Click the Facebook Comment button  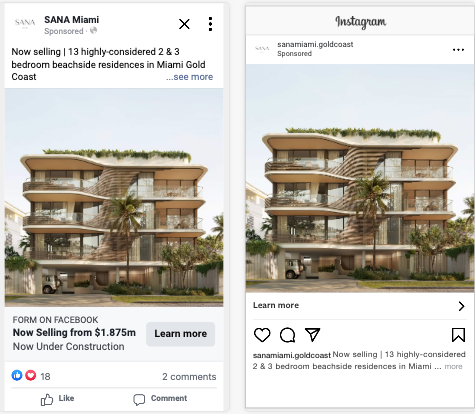(x=160, y=399)
